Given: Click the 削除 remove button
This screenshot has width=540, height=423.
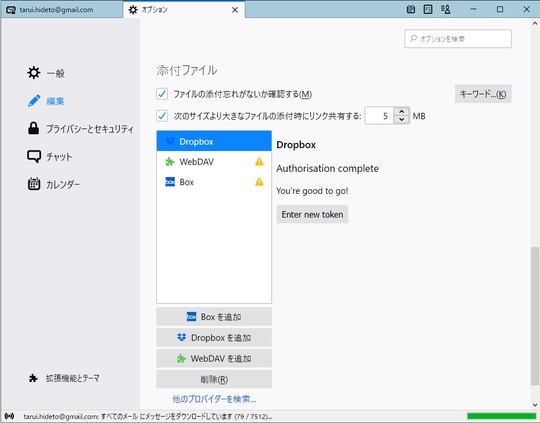Looking at the screenshot, I should point(214,379).
